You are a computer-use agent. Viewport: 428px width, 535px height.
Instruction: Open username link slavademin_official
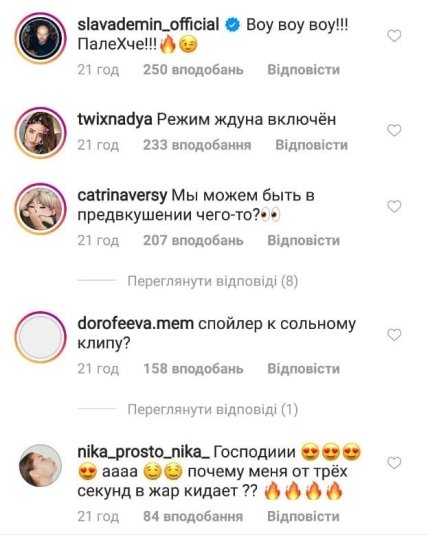pyautogui.click(x=148, y=25)
